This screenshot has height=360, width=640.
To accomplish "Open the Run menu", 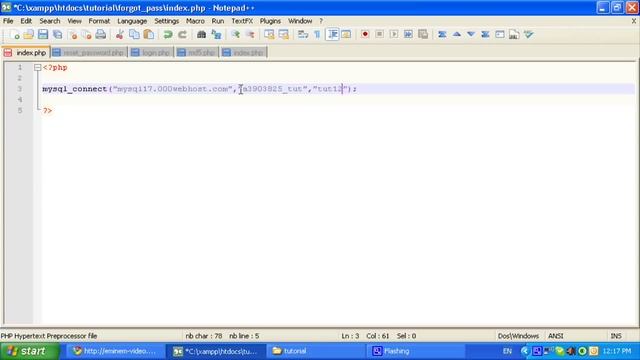I will pyautogui.click(x=218, y=21).
